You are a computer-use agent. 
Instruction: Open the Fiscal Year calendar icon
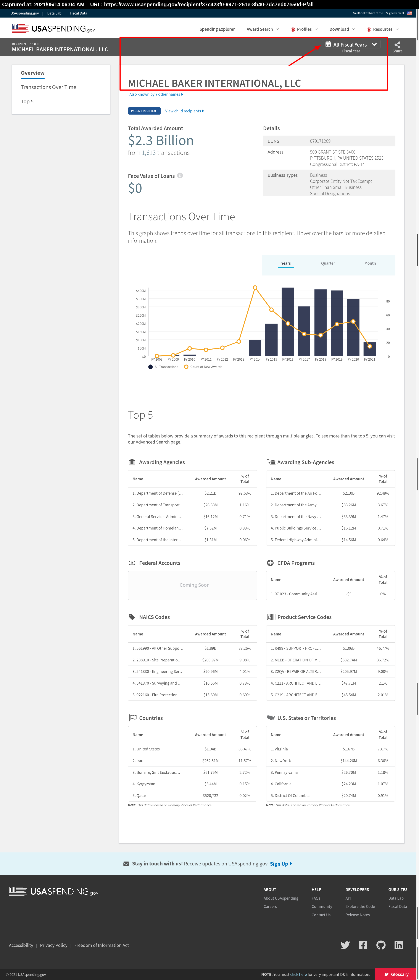pos(328,44)
